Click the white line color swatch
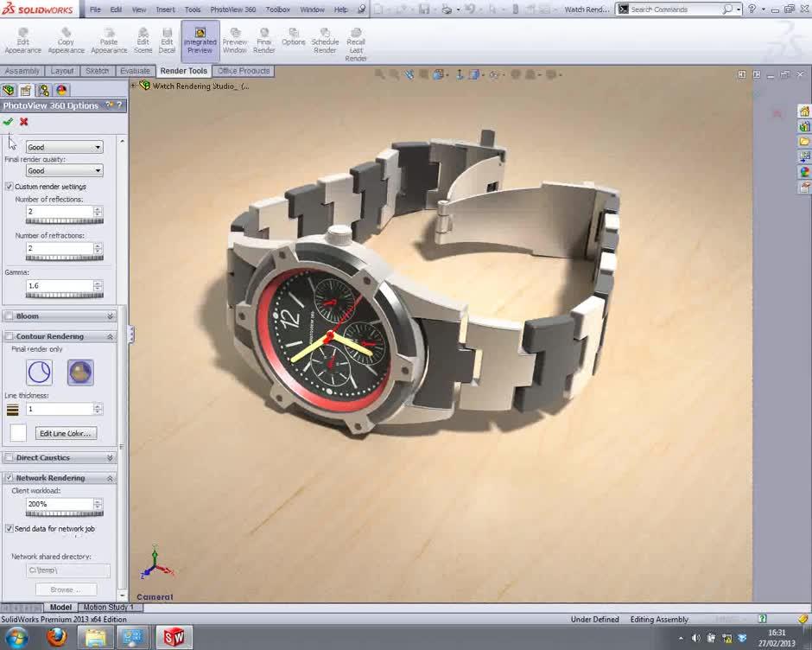812x650 pixels. click(17, 433)
